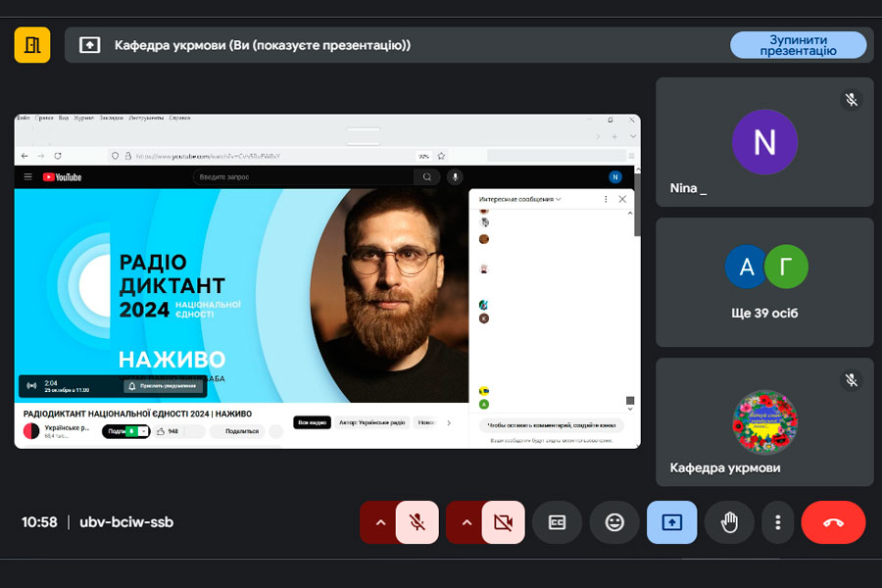Open camera video settings arrow

(466, 522)
